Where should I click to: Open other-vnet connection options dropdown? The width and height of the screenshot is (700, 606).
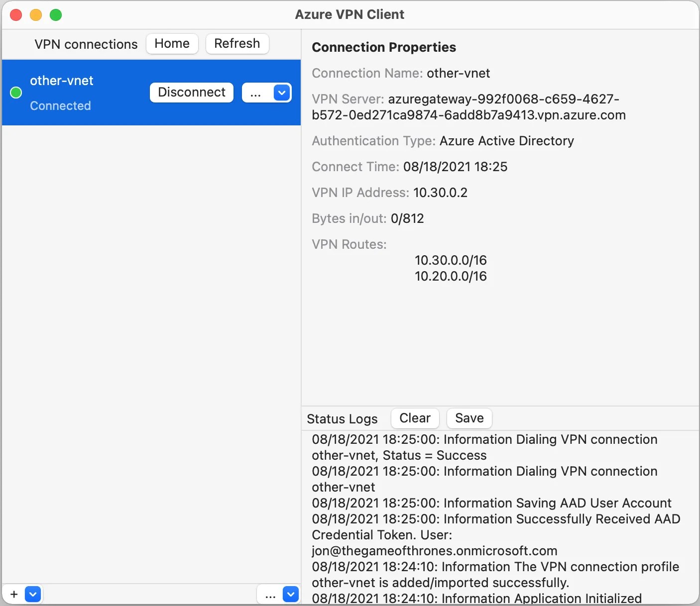pyautogui.click(x=282, y=93)
